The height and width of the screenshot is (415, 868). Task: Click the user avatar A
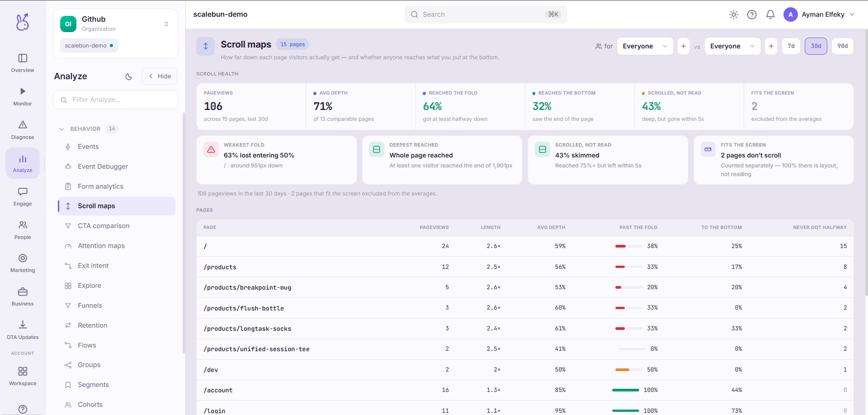(790, 14)
